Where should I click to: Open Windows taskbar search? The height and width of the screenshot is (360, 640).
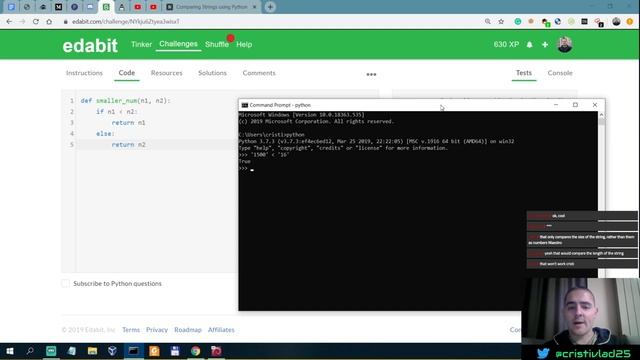30,351
